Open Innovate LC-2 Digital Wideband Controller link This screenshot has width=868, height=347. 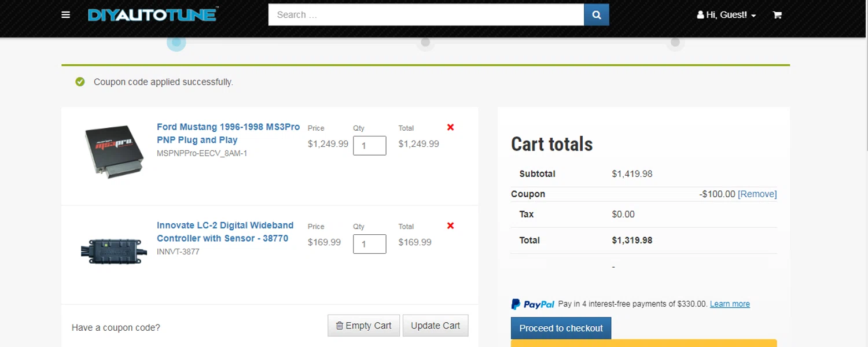tap(225, 231)
